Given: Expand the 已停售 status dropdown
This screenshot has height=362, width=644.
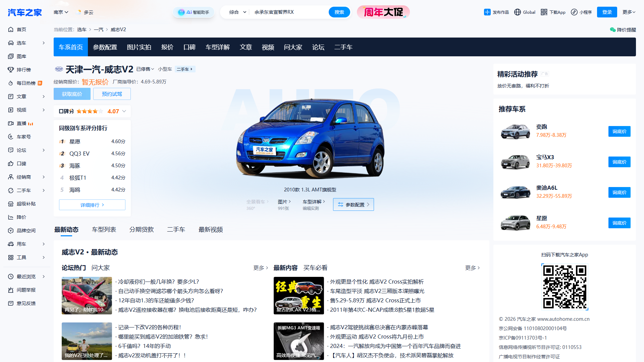Looking at the screenshot, I should click(x=145, y=69).
